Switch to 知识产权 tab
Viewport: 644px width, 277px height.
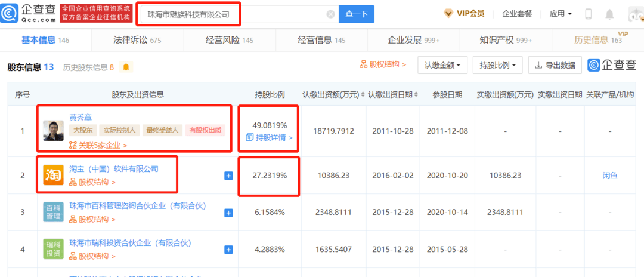(x=506, y=40)
